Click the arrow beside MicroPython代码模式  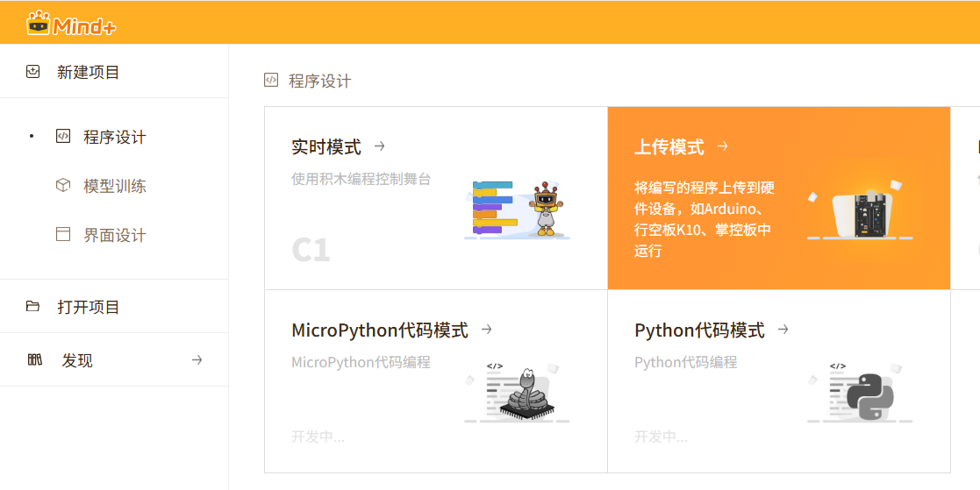[x=487, y=330]
